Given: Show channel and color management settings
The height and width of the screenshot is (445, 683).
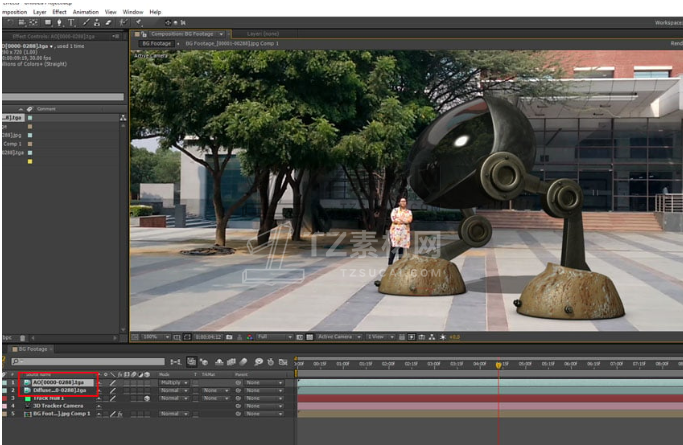Looking at the screenshot, I should [x=250, y=337].
